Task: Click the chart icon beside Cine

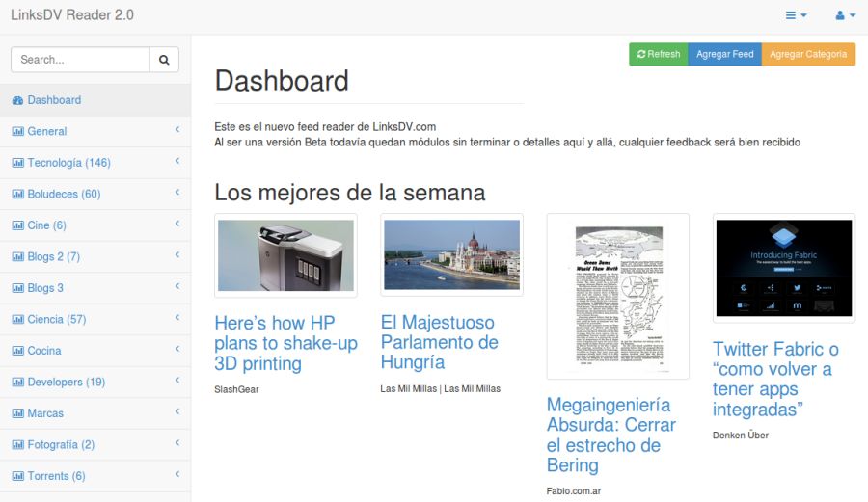Action: (17, 225)
